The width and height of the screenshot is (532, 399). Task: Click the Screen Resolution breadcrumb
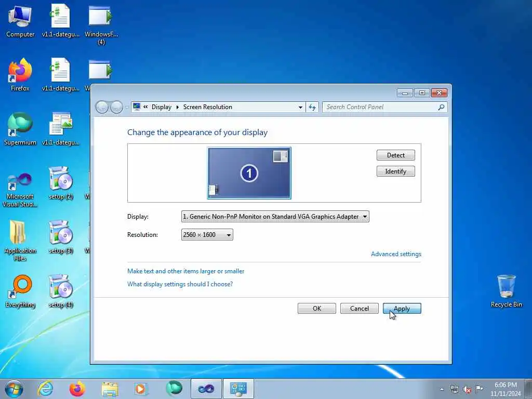coord(208,107)
